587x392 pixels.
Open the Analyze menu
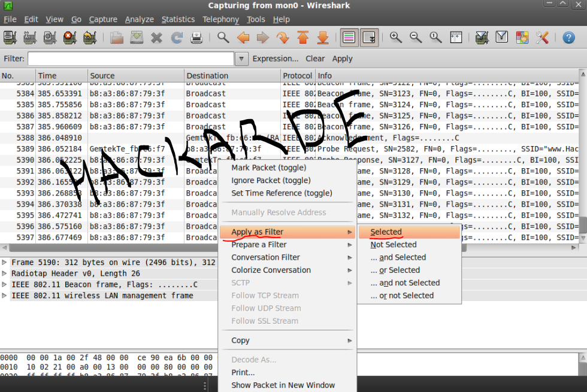coord(139,19)
